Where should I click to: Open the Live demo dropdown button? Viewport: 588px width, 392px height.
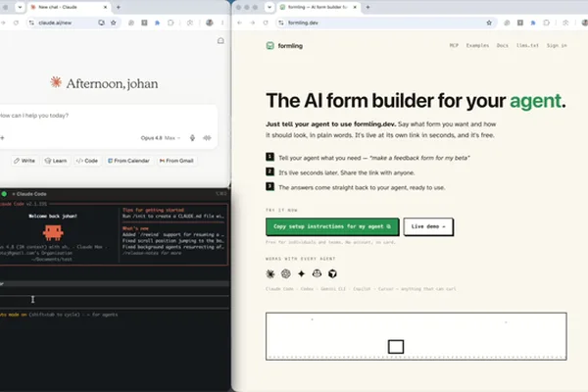pos(428,226)
